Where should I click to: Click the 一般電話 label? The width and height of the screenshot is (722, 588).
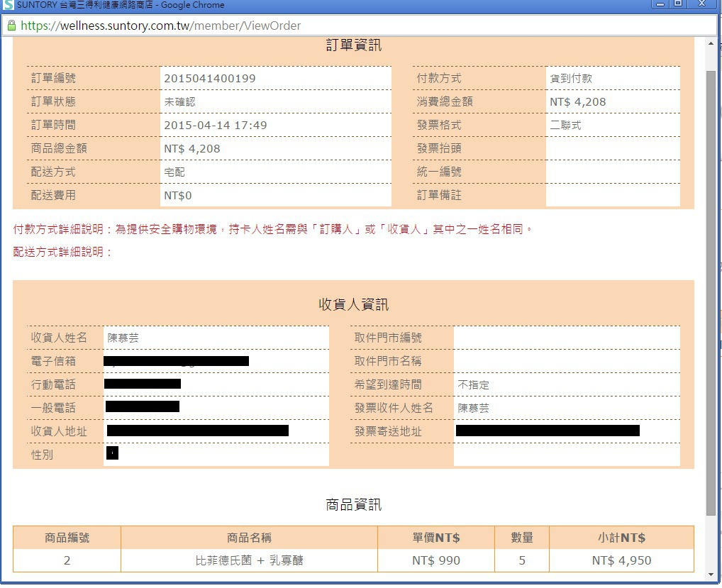click(53, 408)
